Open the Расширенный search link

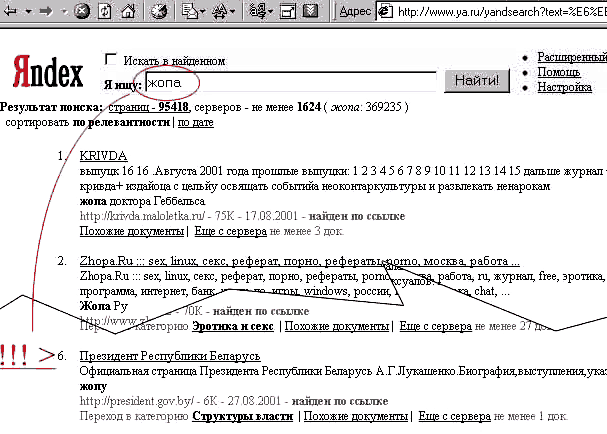572,57
